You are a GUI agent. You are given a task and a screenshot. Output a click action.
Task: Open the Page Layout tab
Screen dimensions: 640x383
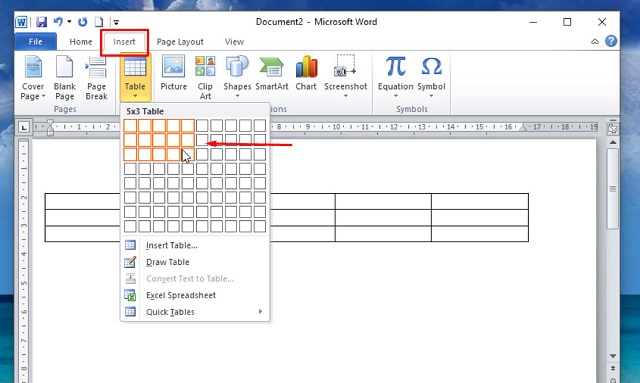point(180,42)
